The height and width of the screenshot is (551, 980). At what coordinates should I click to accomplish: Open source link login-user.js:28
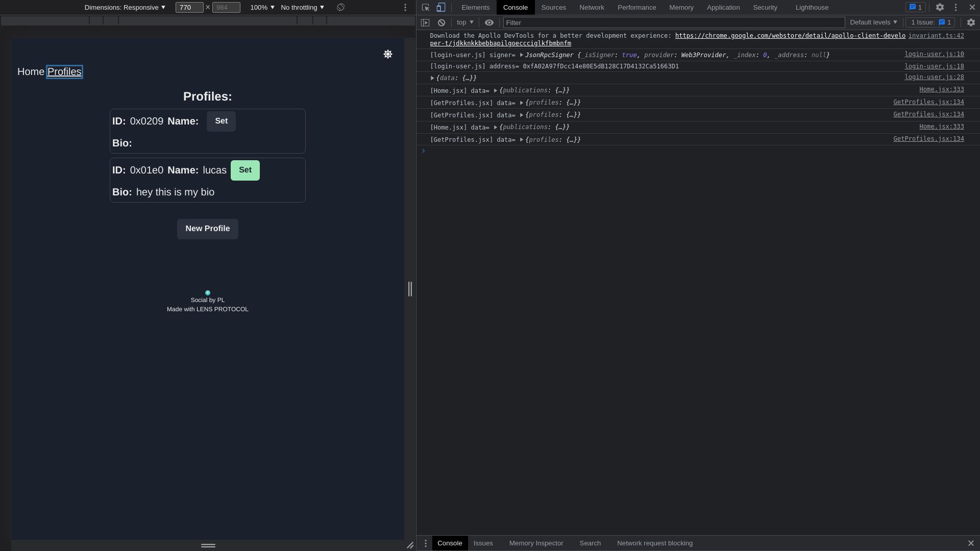(x=934, y=77)
